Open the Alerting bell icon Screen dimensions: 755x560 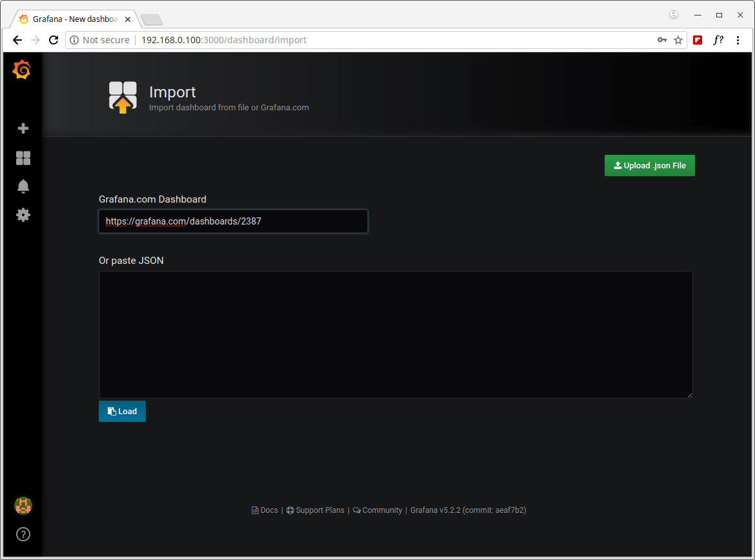23,186
